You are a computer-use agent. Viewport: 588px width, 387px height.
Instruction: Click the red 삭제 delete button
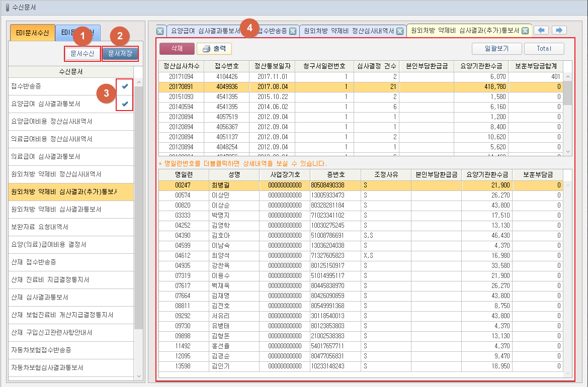tap(177, 49)
